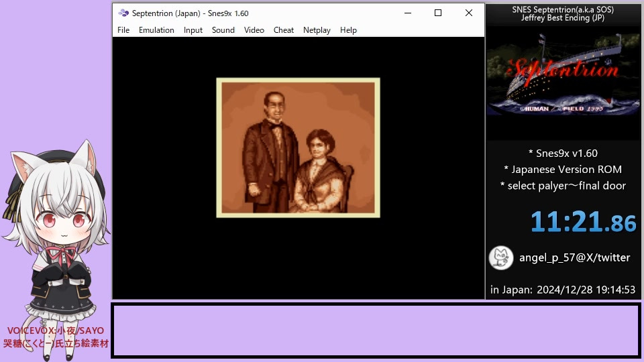Click the Septentrion ship title artwork

click(x=563, y=74)
